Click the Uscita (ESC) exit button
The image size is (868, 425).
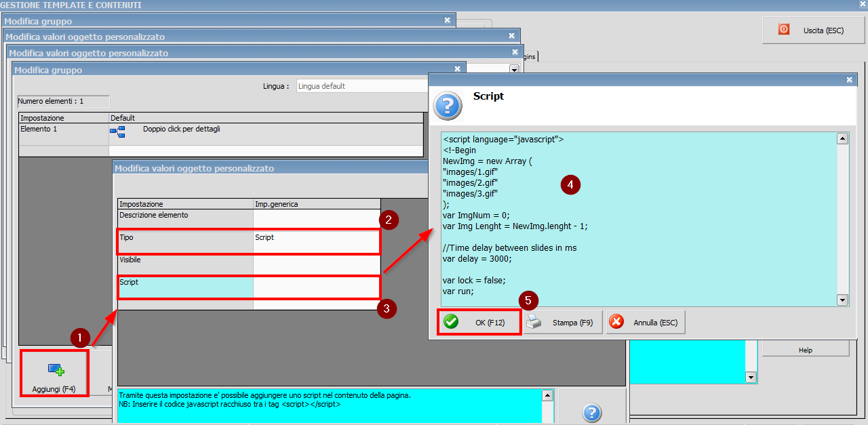pyautogui.click(x=814, y=31)
